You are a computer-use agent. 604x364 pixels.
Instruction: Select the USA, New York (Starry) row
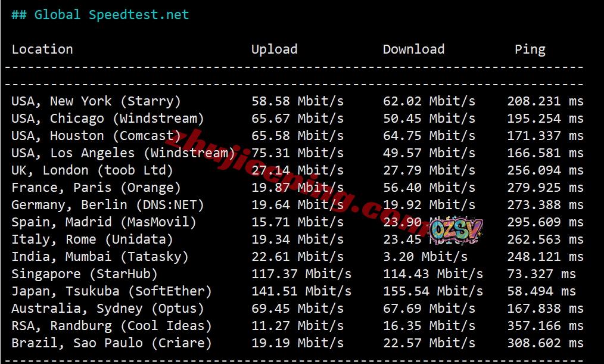point(297,101)
